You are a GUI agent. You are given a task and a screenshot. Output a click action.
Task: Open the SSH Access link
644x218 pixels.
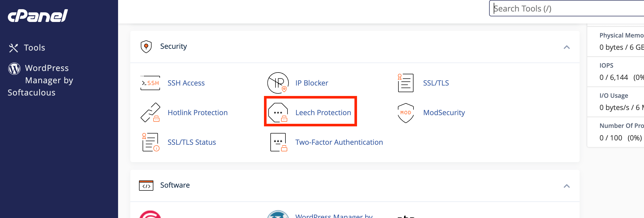click(x=186, y=83)
